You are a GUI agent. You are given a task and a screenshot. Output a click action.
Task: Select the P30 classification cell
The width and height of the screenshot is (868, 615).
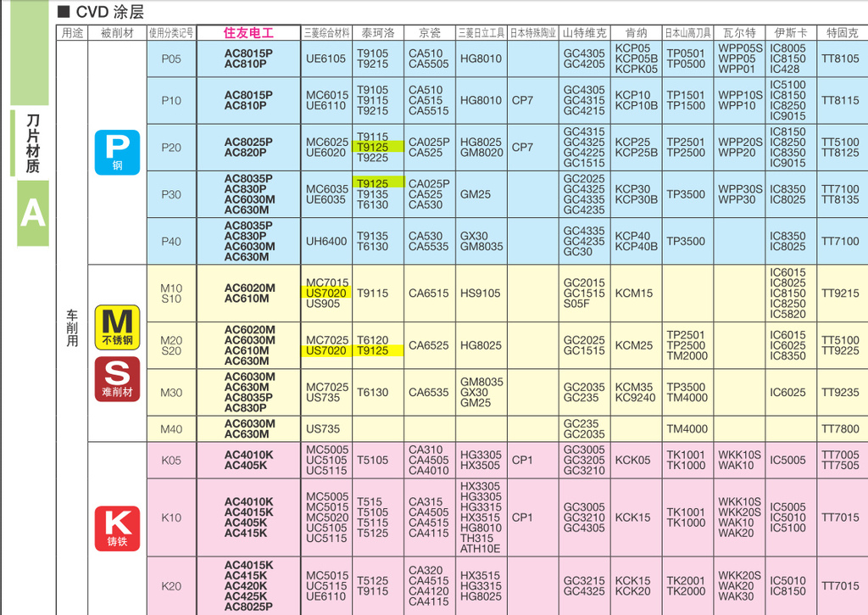[x=171, y=194]
